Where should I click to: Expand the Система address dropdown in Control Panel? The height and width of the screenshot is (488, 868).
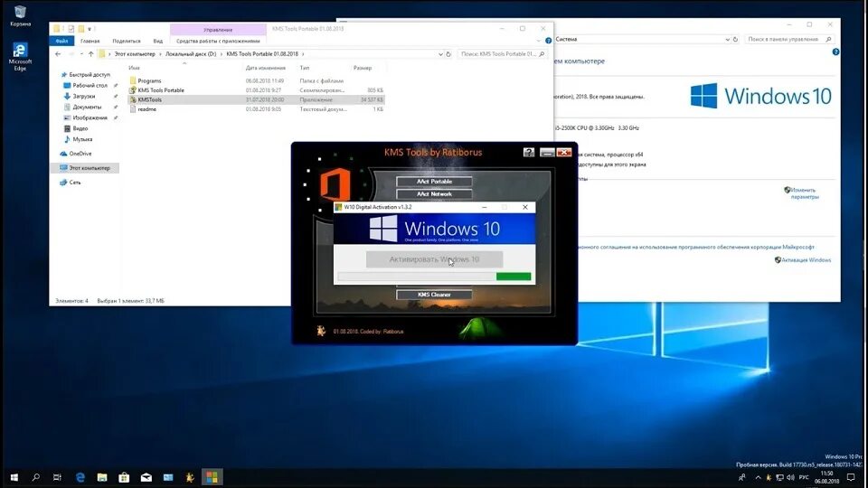[x=727, y=39]
